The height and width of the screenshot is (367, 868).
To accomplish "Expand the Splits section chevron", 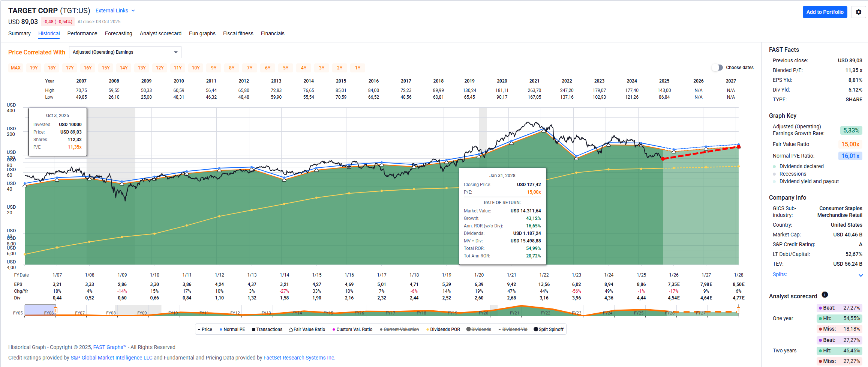I will (x=861, y=275).
